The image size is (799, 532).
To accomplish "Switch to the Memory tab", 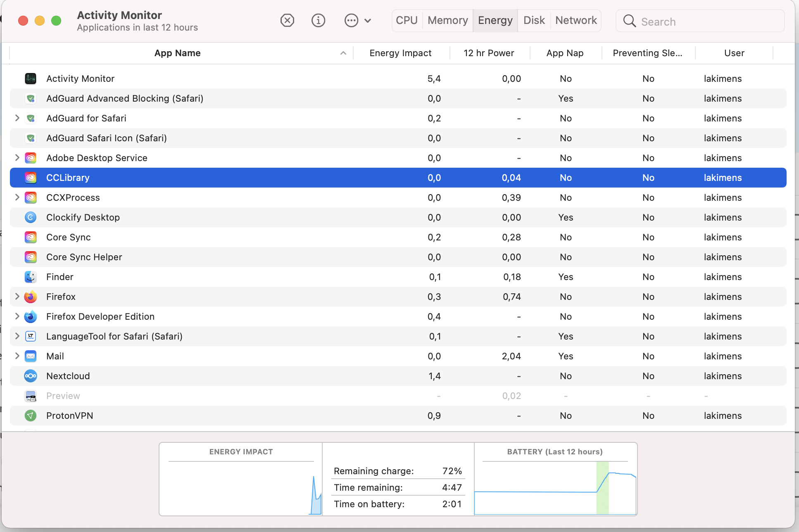I will point(447,20).
